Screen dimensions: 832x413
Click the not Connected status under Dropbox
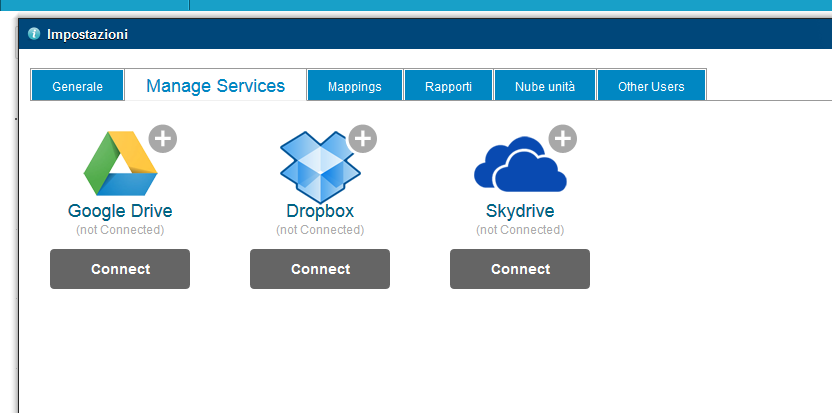coord(320,230)
